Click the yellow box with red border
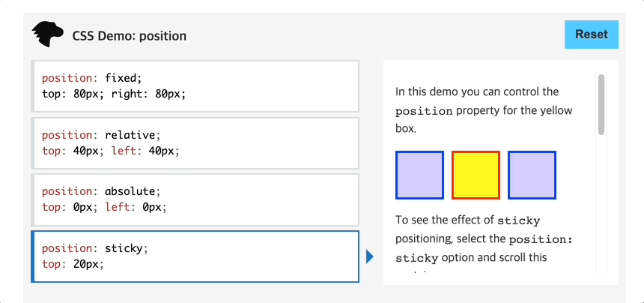644x303 pixels. [x=476, y=175]
